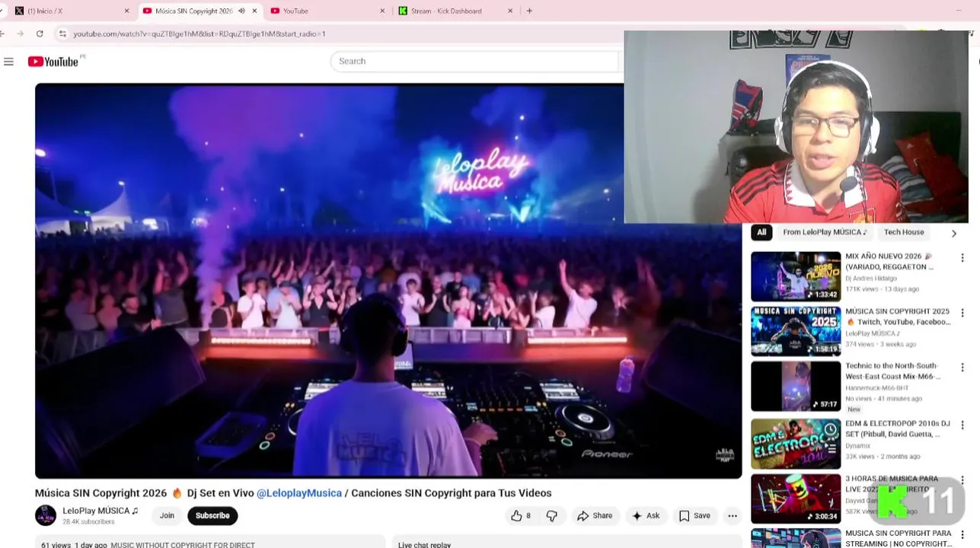Open the 3 HORAS DE MUSICA thumbnail

[796, 499]
